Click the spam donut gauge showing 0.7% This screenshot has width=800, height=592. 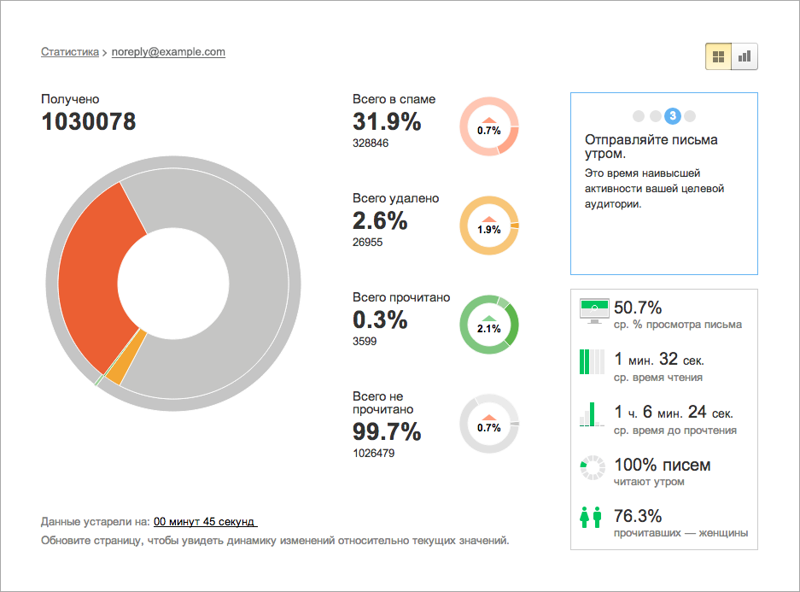point(489,127)
